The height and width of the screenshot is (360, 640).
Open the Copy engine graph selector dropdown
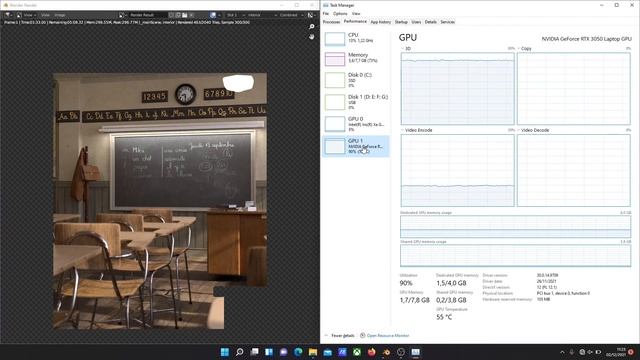[524, 49]
